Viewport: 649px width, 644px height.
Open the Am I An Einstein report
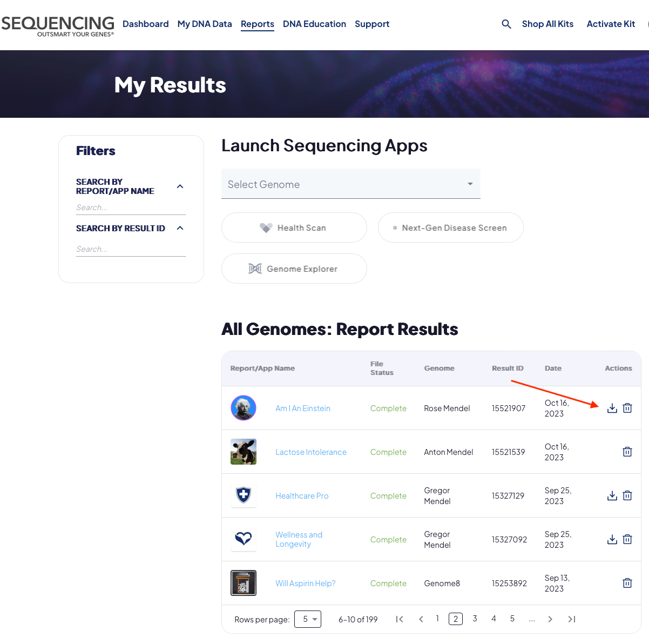click(x=303, y=408)
